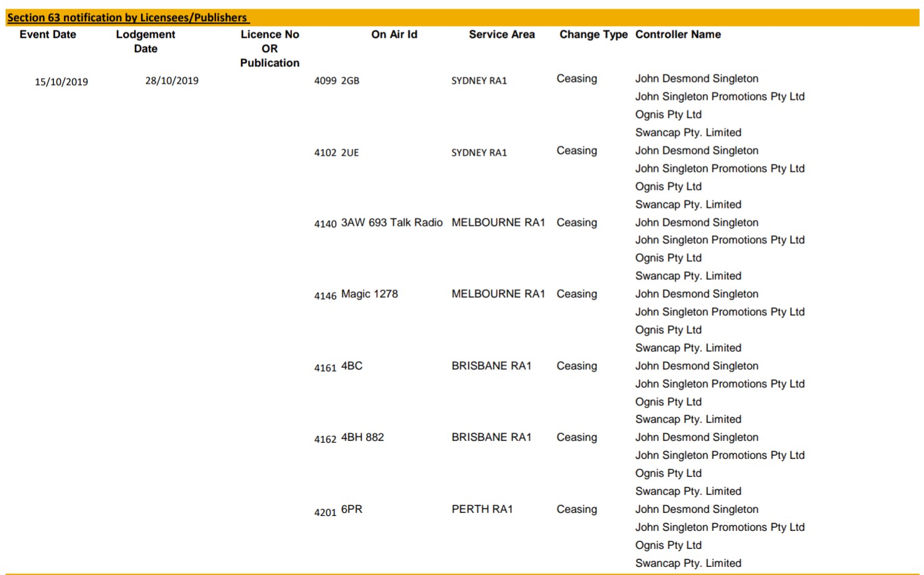
Task: Click licence number 4102
Action: (325, 153)
